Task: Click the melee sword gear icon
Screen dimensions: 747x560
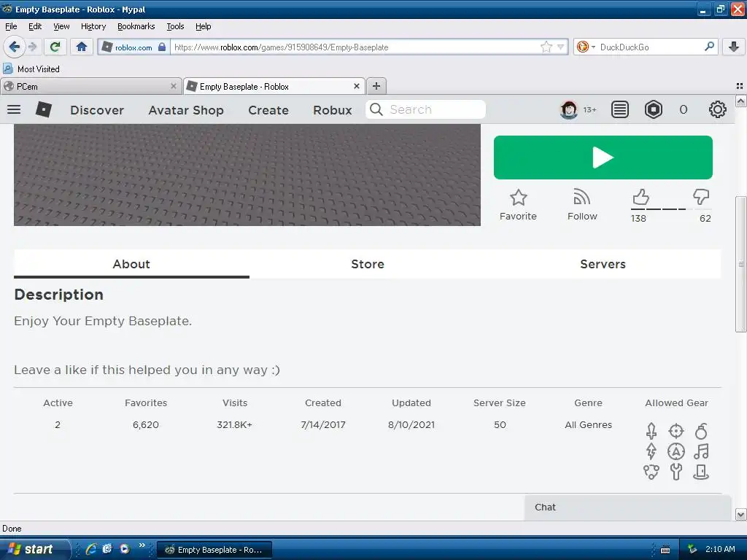Action: 651,431
